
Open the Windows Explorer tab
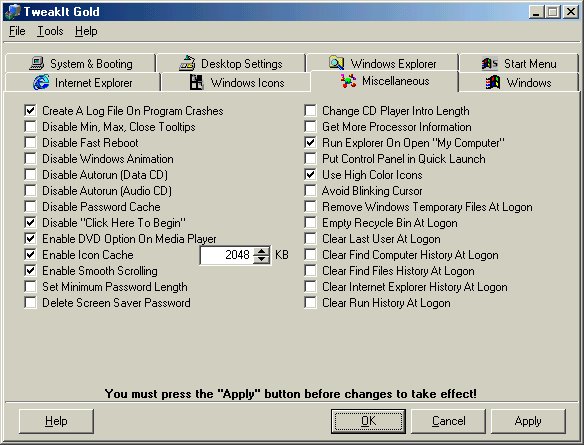coord(383,63)
